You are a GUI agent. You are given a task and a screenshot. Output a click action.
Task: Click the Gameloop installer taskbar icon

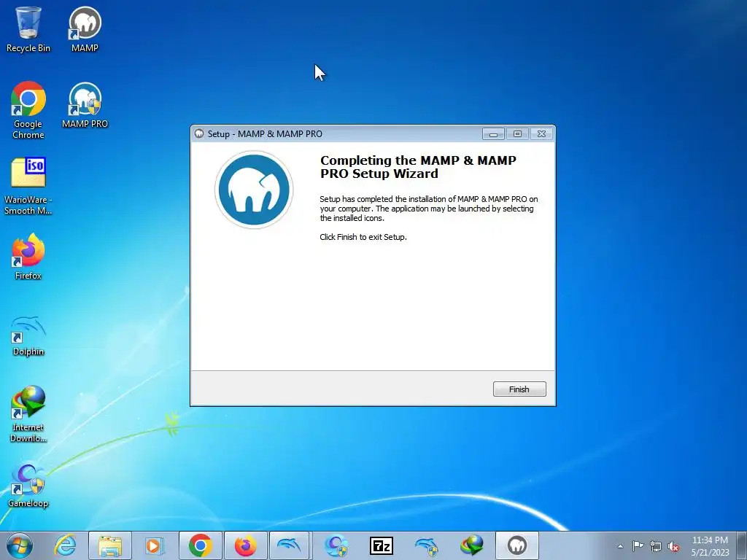pos(336,545)
